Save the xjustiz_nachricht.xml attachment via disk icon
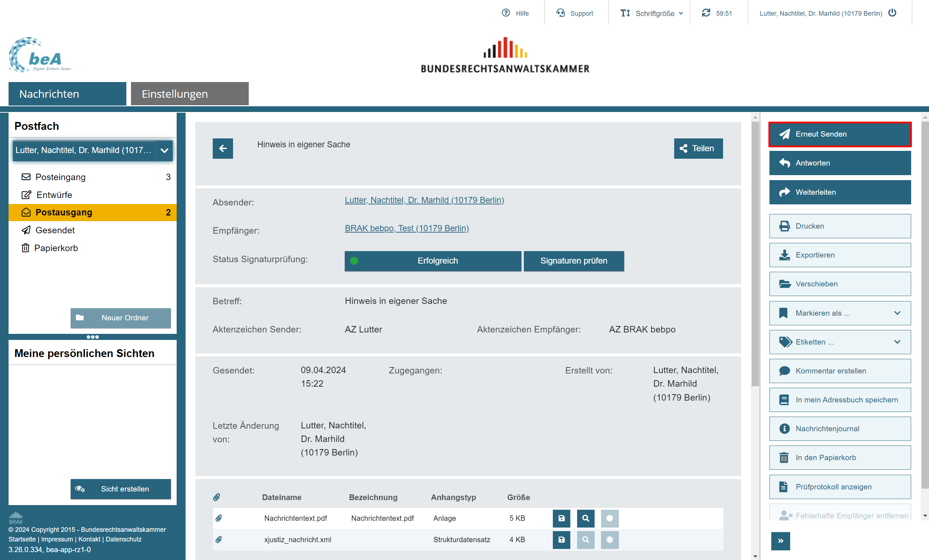 coord(561,540)
